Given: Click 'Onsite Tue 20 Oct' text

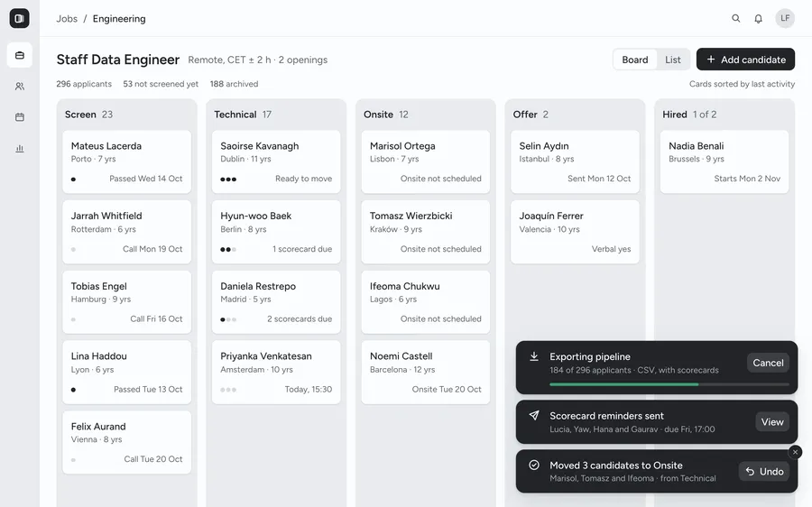Looking at the screenshot, I should coord(447,390).
